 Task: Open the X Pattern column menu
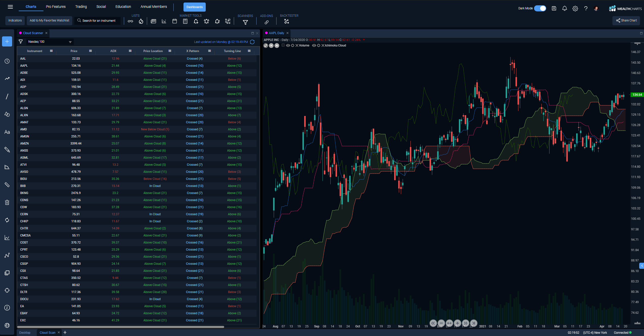tap(210, 51)
